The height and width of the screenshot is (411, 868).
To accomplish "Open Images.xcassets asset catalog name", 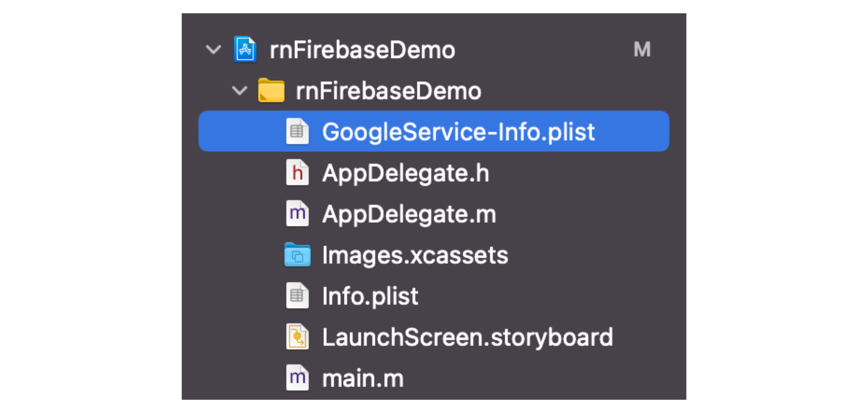I will point(415,255).
